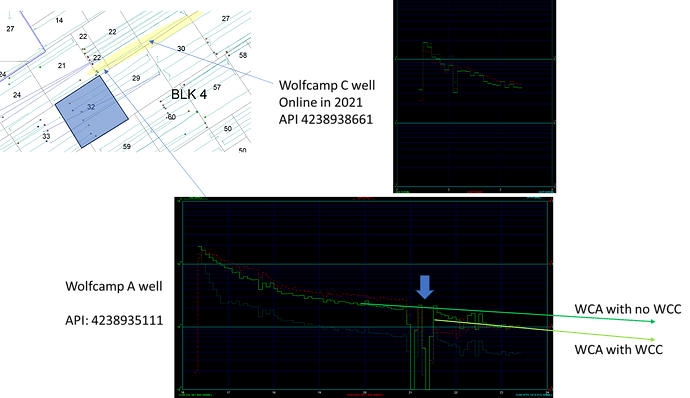Click section number 59 on map
The height and width of the screenshot is (398, 690).
127,147
